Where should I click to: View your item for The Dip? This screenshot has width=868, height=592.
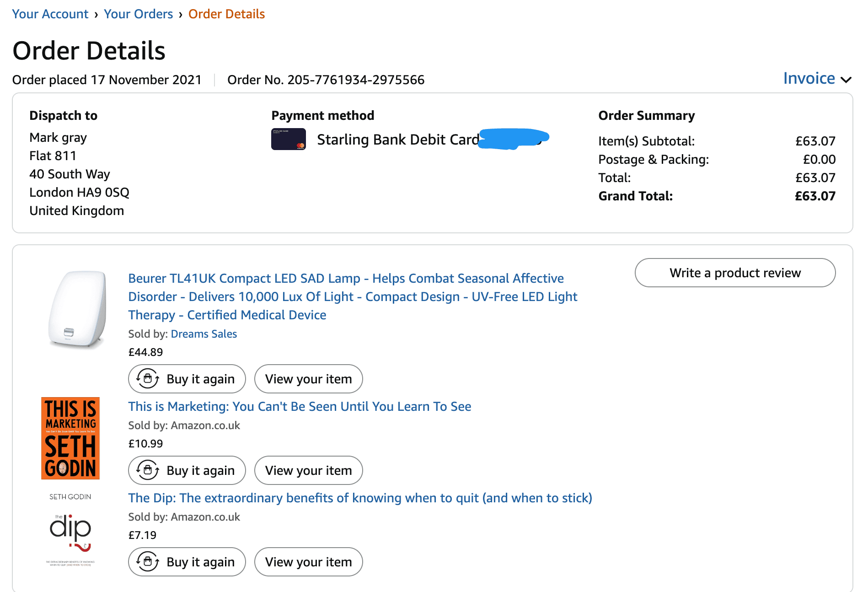click(x=308, y=562)
